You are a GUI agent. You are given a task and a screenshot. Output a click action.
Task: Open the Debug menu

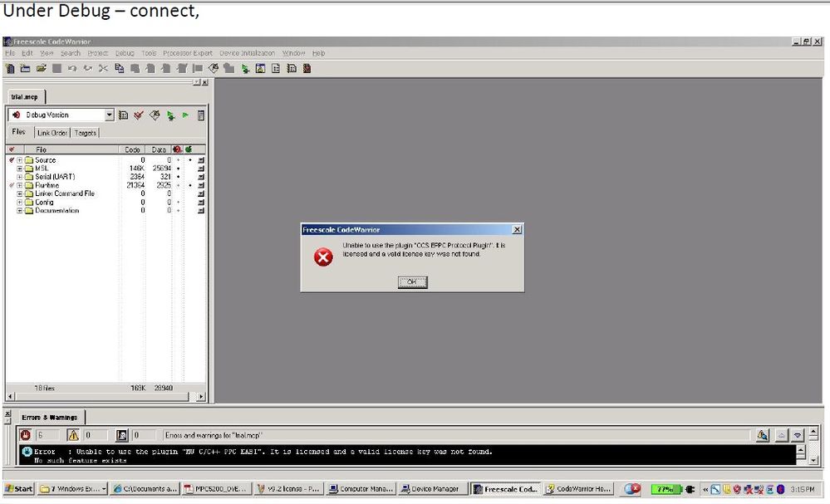click(x=125, y=53)
